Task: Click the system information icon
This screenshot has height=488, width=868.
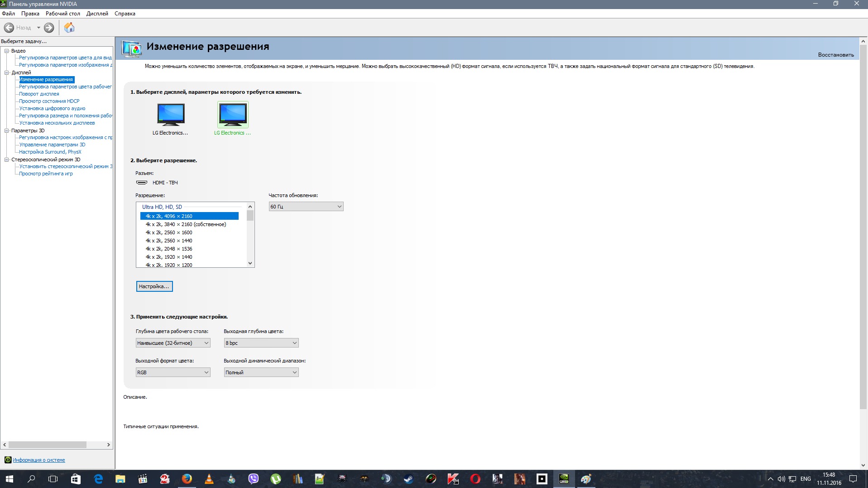Action: pyautogui.click(x=8, y=460)
